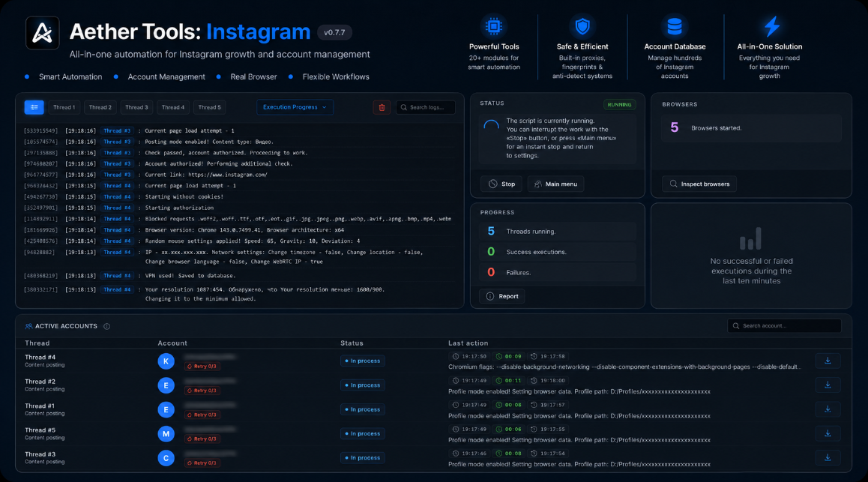Click Retry 0/3 badge in Thread #3 row

202,463
